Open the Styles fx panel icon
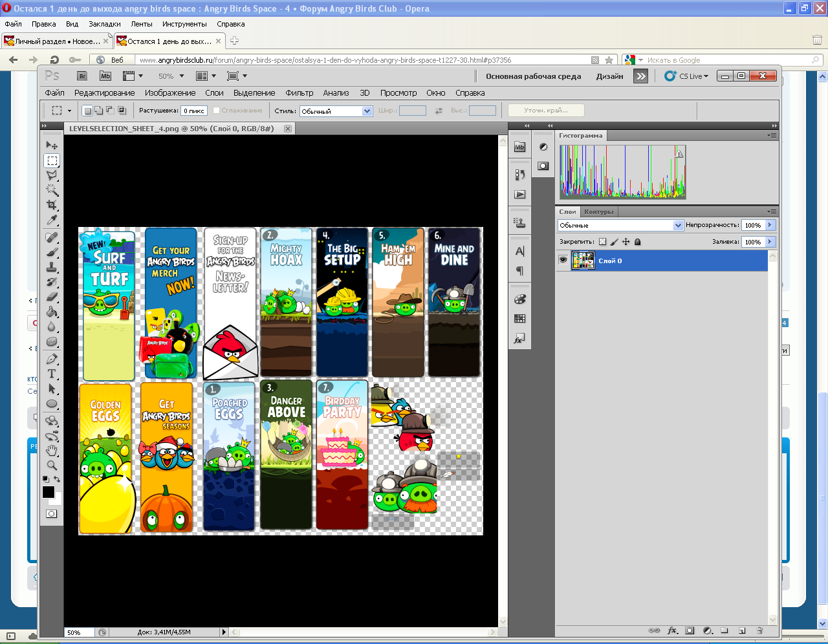Screen dimensions: 828x644 point(519,338)
